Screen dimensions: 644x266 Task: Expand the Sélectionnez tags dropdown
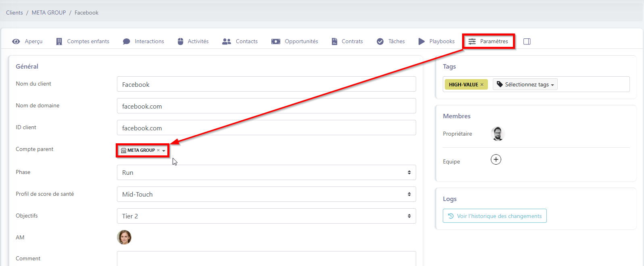pos(525,84)
